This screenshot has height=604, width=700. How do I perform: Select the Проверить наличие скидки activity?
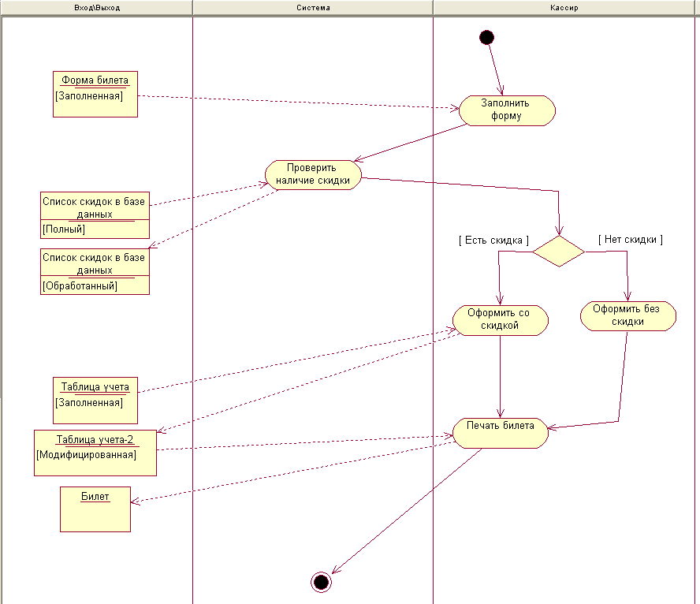pyautogui.click(x=313, y=174)
